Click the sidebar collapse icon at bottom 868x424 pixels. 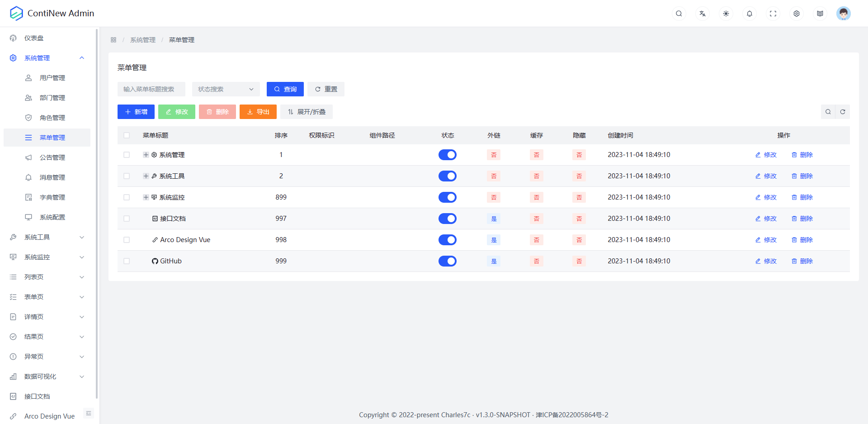(x=89, y=413)
